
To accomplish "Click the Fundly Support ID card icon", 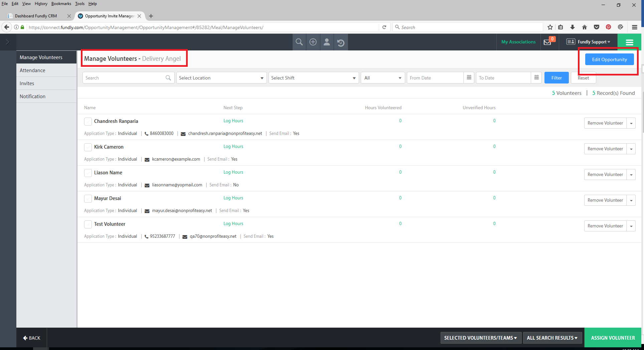I will [571, 42].
